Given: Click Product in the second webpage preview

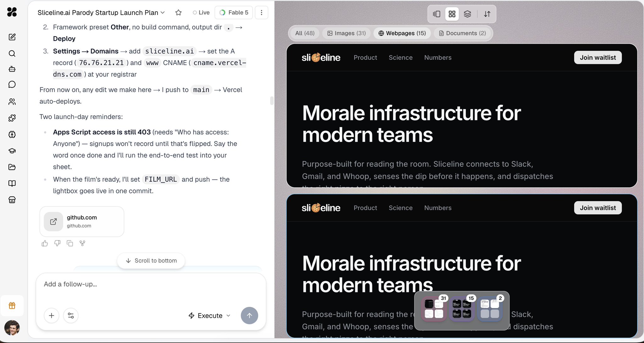Looking at the screenshot, I should 365,208.
